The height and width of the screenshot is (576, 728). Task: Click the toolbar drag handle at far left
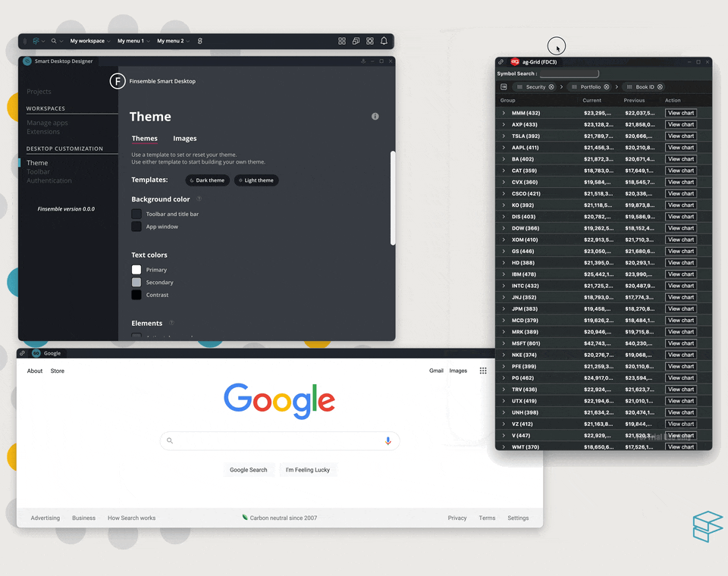(x=25, y=41)
